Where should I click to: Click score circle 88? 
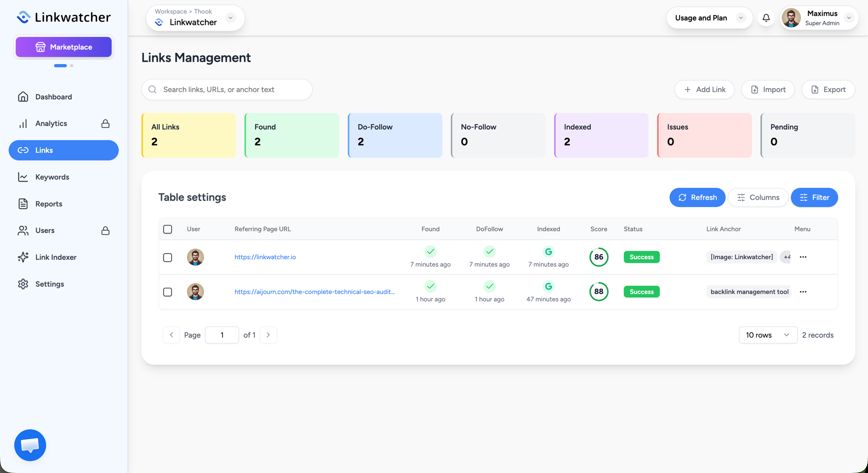(598, 292)
